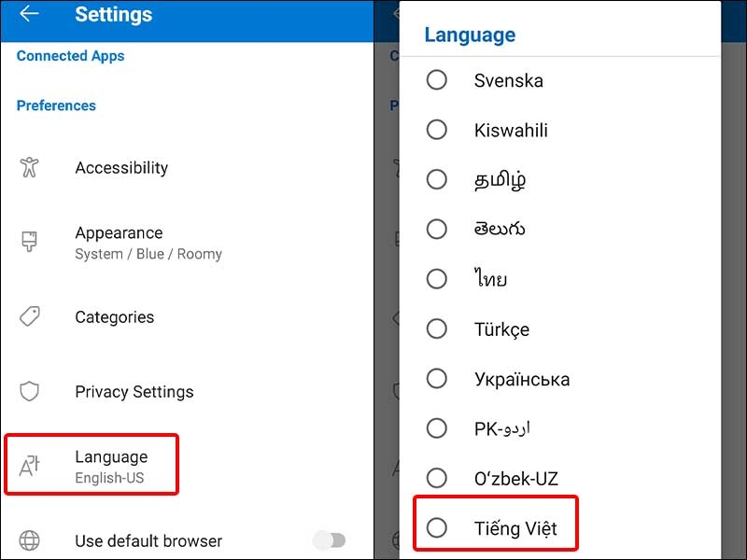The image size is (747, 560).
Task: Open the Language English-US setting
Action: 111,466
